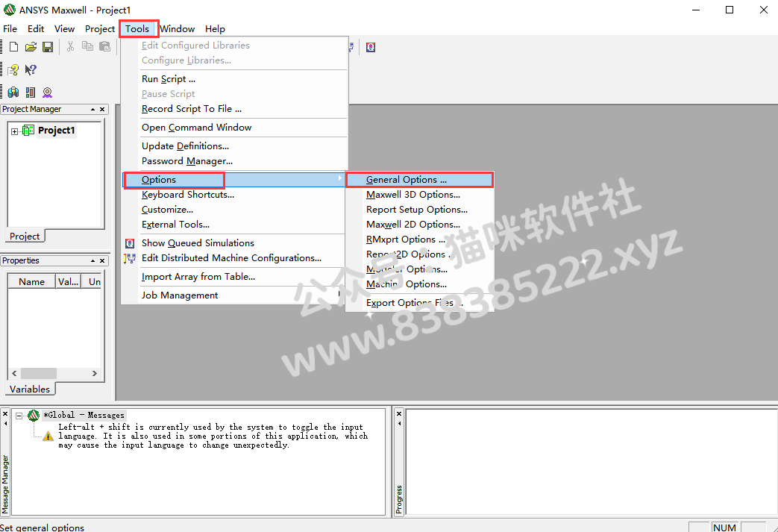Insert an RMxprt design

coord(47,93)
